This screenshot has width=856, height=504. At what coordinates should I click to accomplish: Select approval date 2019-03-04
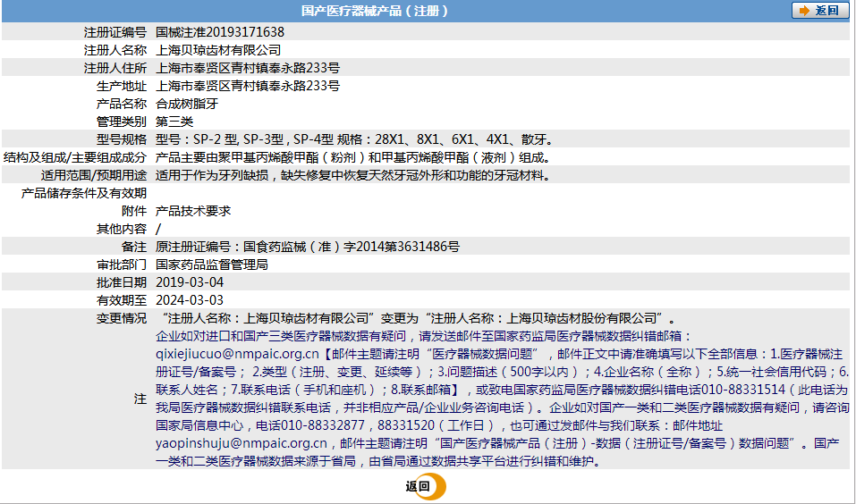190,282
